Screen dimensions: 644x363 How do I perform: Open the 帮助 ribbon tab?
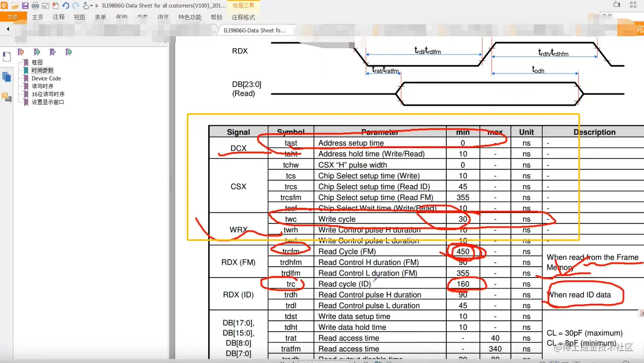[x=217, y=17]
